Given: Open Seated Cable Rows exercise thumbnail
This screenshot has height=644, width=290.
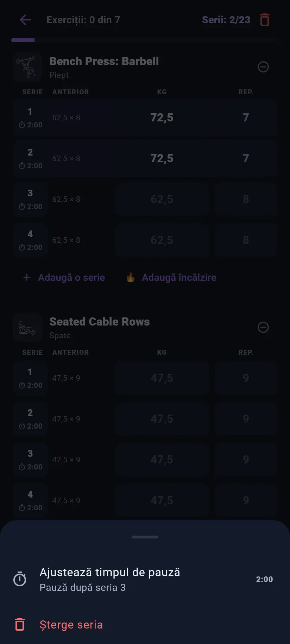Looking at the screenshot, I should coord(27,327).
